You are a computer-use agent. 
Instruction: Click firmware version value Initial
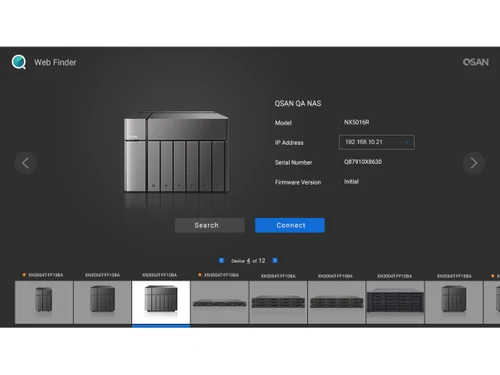(x=351, y=181)
